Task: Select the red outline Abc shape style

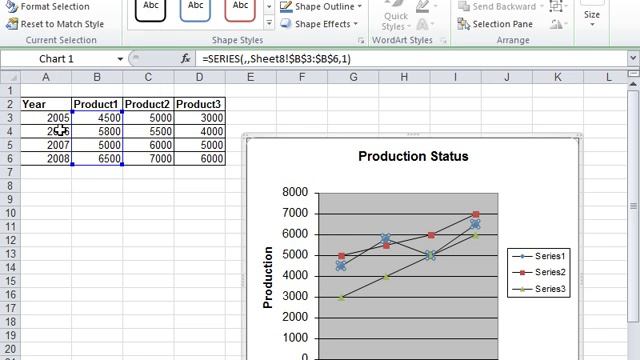Action: tap(240, 9)
